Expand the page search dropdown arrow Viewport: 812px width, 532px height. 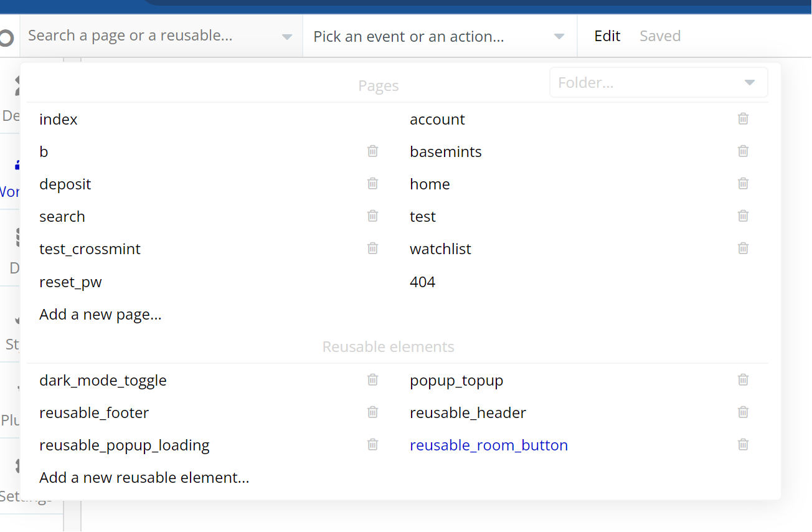(x=286, y=37)
